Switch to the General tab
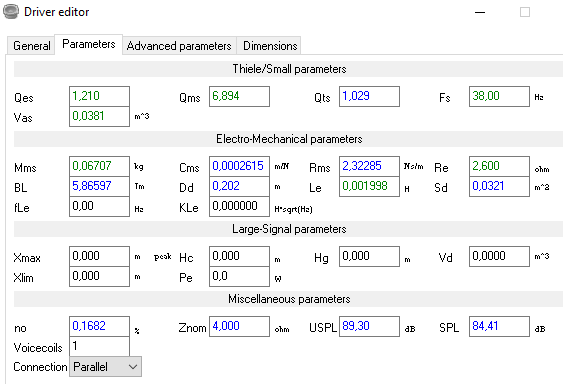This screenshot has height=384, width=563. click(32, 46)
